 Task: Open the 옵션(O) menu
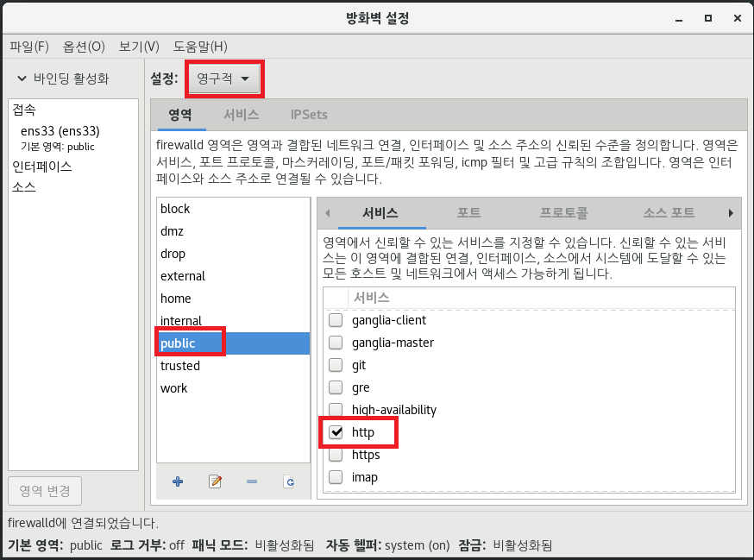(84, 47)
